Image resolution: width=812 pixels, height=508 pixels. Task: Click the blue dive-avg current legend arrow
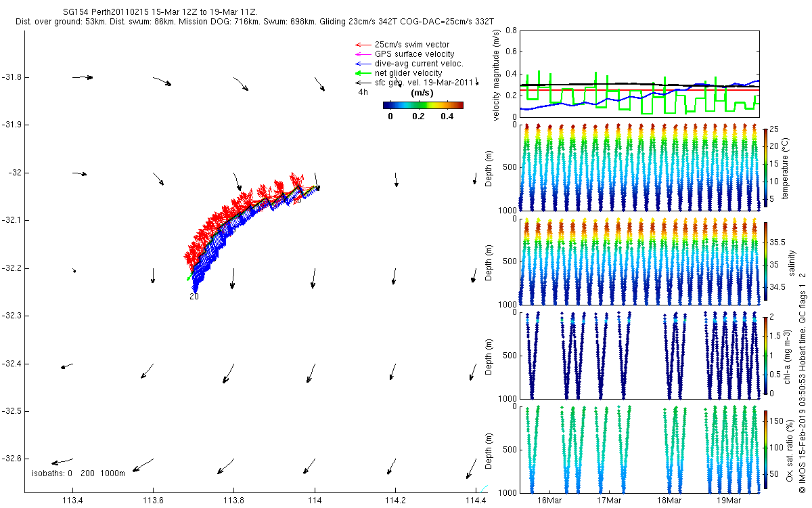coord(363,64)
